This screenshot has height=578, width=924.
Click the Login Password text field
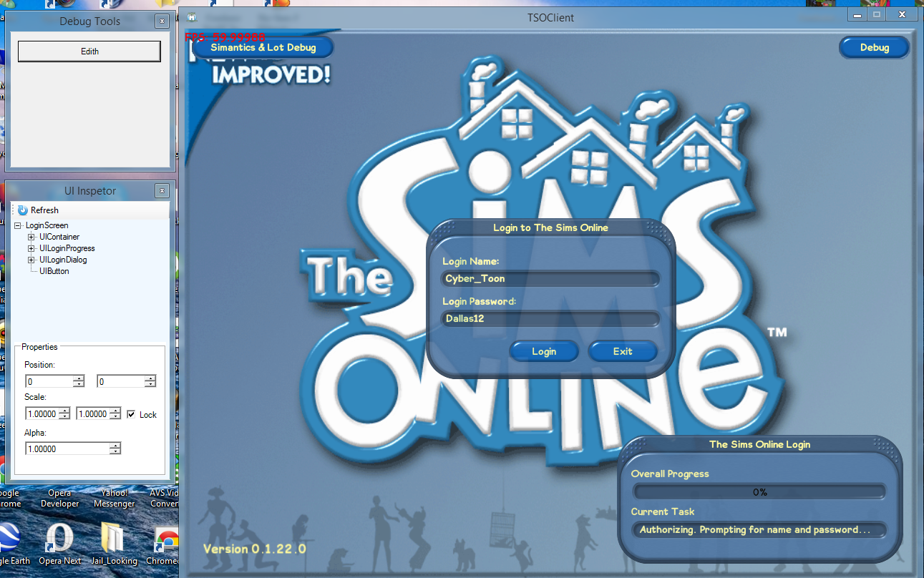coord(550,318)
